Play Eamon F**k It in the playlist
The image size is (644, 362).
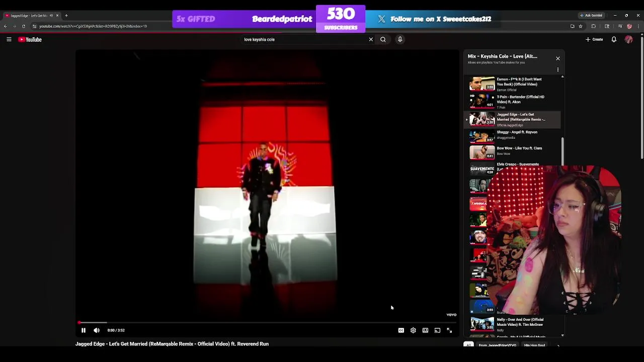point(512,84)
